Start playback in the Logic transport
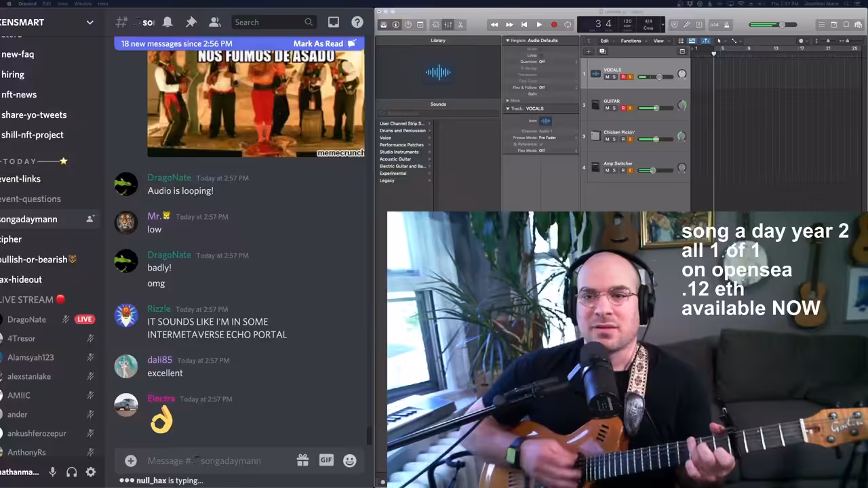Viewport: 868px width, 488px height. [x=539, y=24]
